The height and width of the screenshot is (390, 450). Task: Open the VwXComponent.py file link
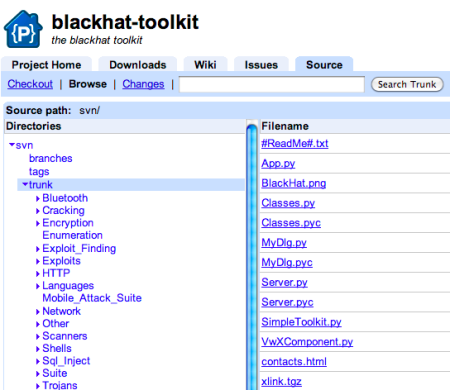(307, 342)
